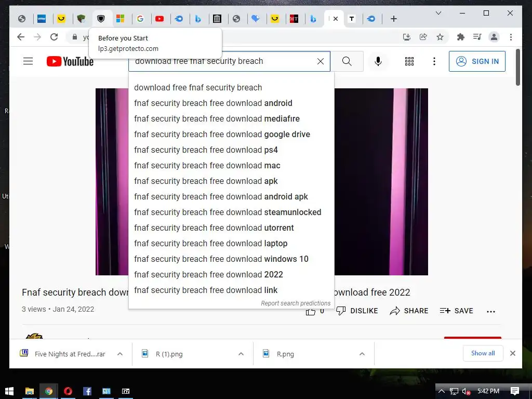Select the 'free download ps4' suggestion
The width and height of the screenshot is (532, 399).
(x=231, y=150)
